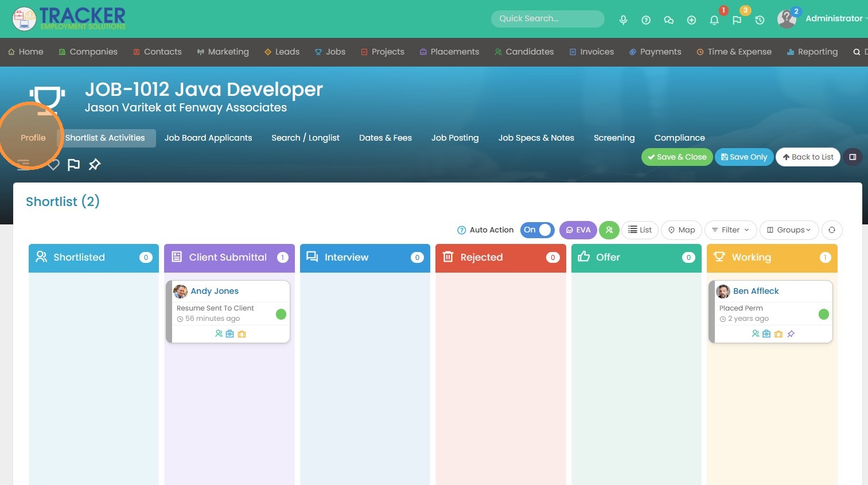
Task: Navigate to Jobs
Action: coord(330,52)
